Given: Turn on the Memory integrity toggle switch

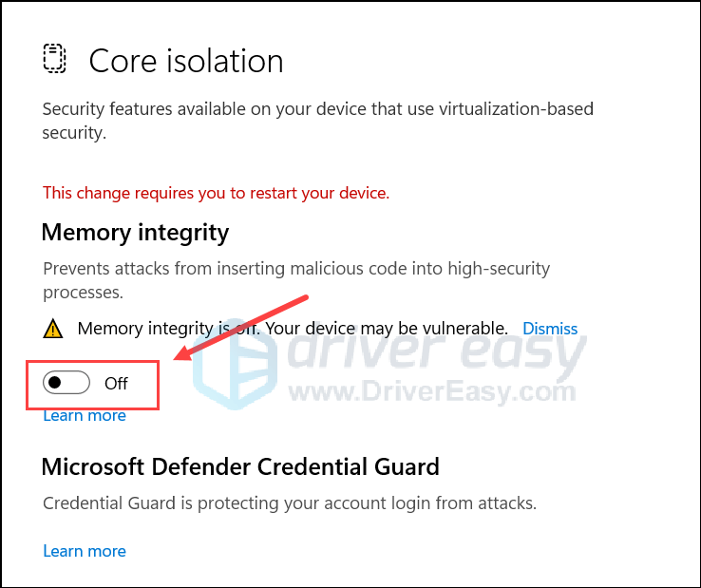Looking at the screenshot, I should [66, 383].
